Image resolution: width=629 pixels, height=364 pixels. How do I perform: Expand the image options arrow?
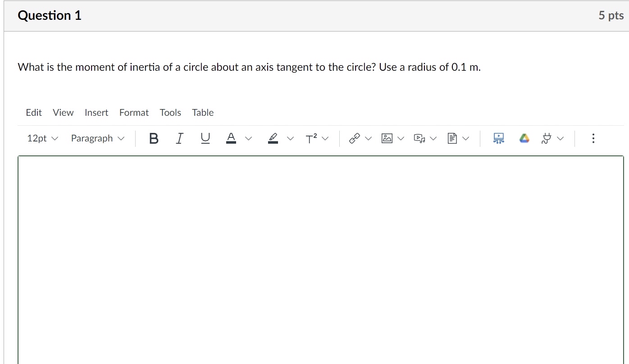(x=401, y=139)
